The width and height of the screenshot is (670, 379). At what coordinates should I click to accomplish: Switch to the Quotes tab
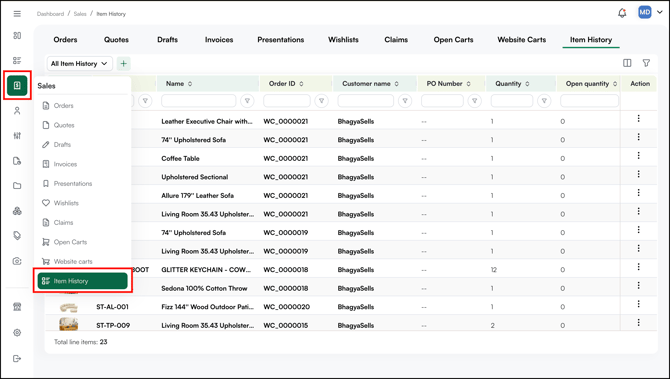(x=116, y=40)
